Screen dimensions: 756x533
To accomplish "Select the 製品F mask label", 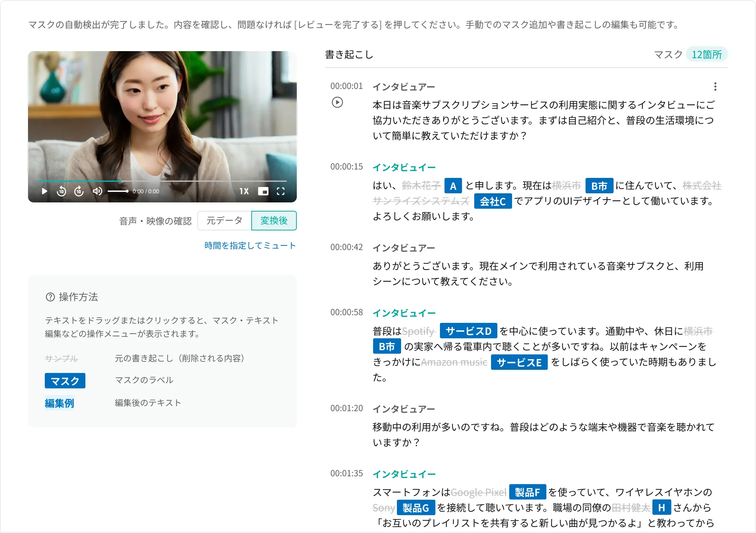I will point(528,492).
